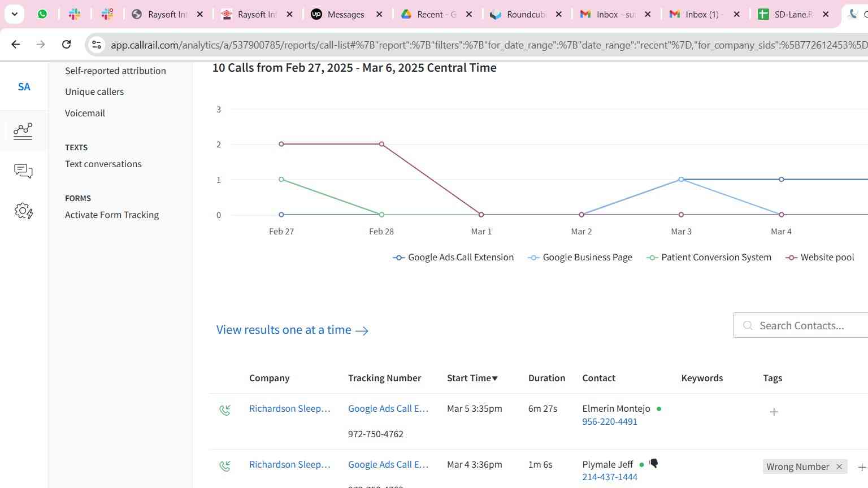Close the Messages tab
The height and width of the screenshot is (488, 868).
pyautogui.click(x=379, y=15)
